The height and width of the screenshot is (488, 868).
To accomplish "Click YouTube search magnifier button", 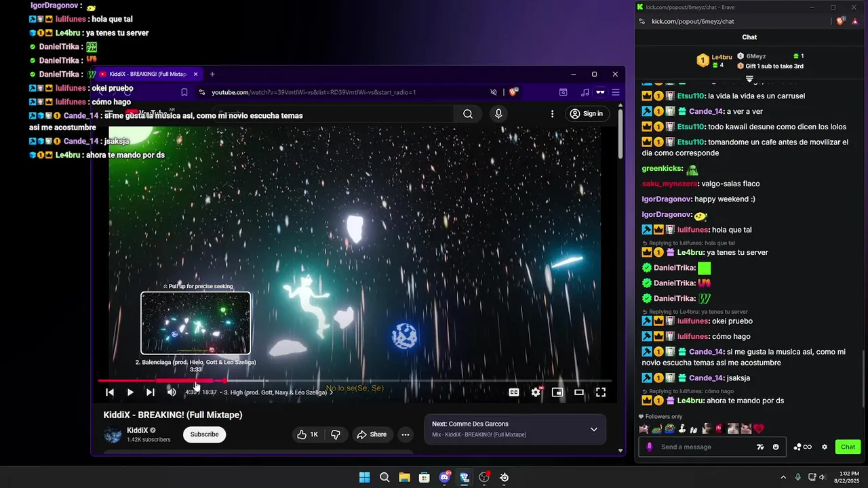I will [468, 114].
